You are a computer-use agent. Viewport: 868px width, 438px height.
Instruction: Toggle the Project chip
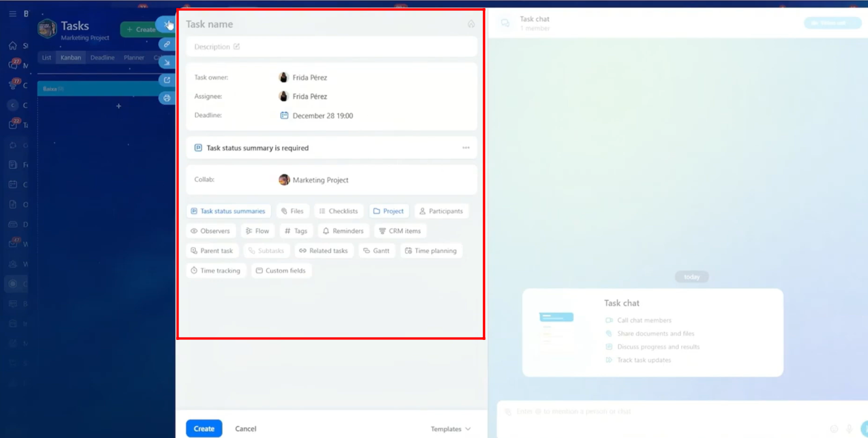(388, 211)
